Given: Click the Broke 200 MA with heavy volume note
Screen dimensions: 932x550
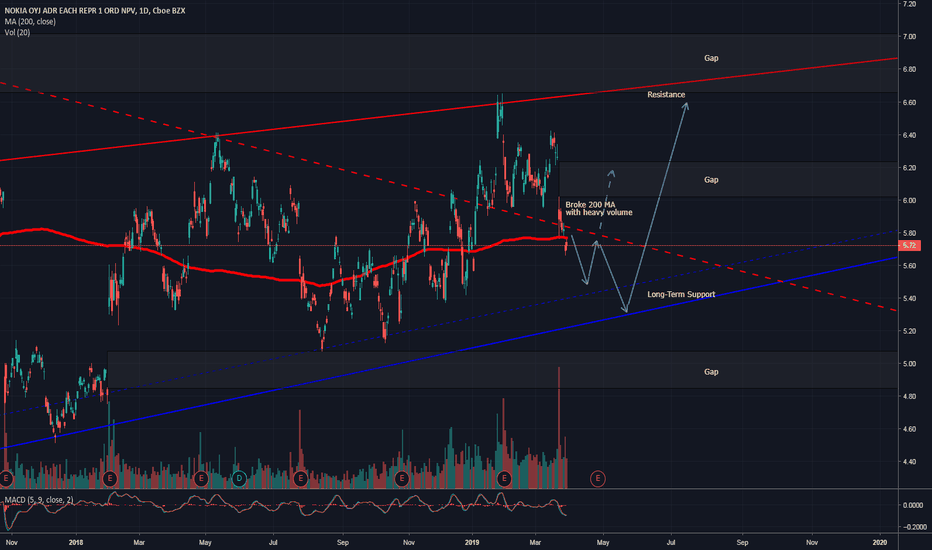Looking at the screenshot, I should [599, 209].
